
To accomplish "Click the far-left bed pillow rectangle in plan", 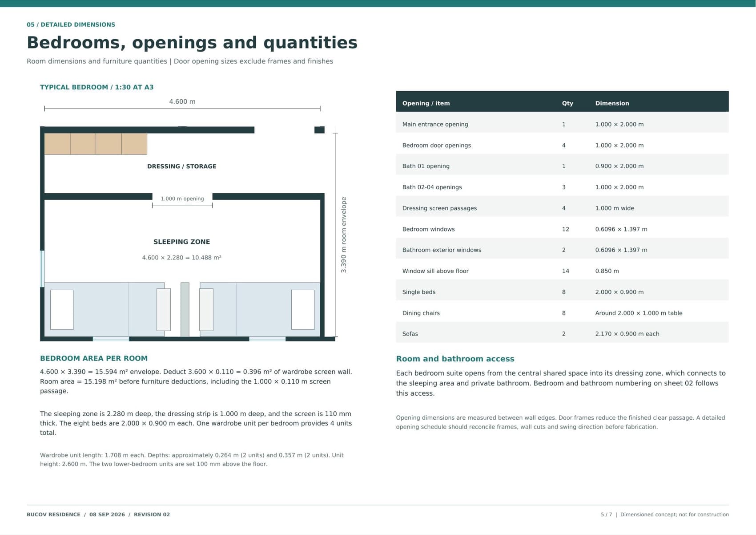I will 62,310.
